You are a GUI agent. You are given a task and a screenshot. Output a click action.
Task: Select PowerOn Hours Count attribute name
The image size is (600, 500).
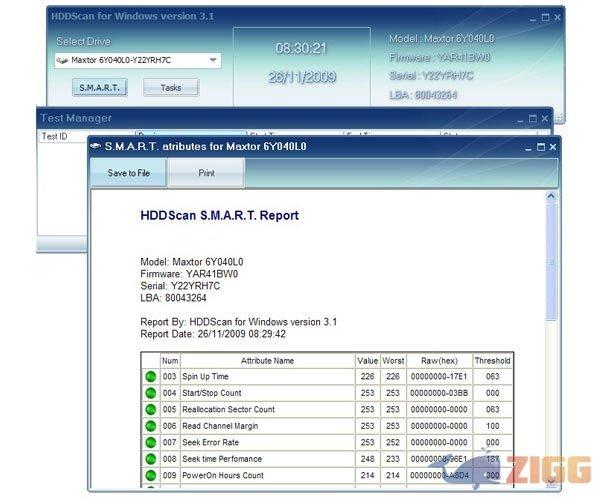(x=223, y=475)
